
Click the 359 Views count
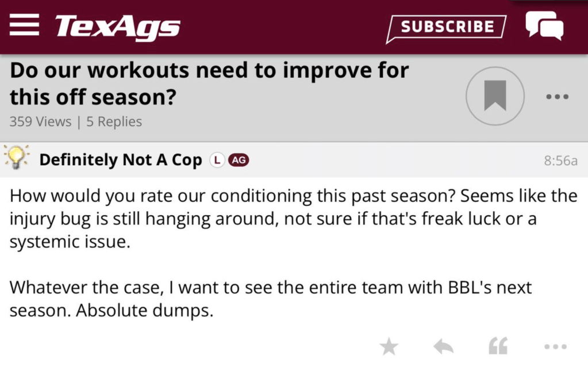(40, 122)
